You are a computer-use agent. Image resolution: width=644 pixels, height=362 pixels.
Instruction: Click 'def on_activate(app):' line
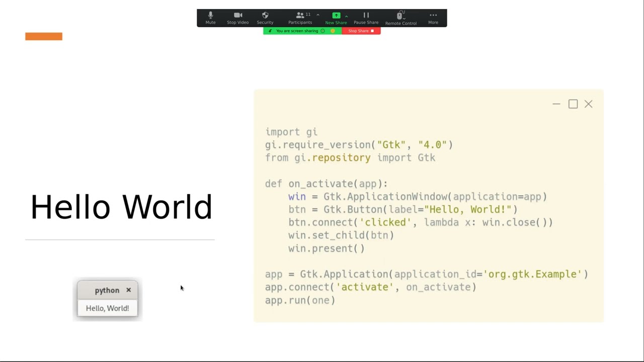coord(327,184)
